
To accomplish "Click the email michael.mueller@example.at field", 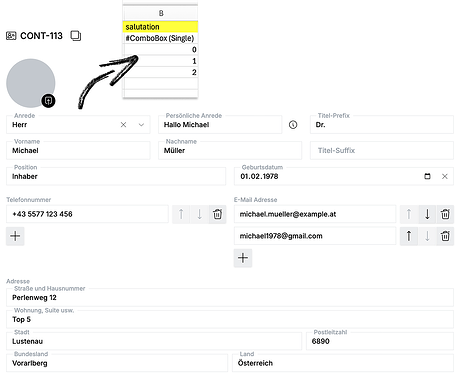I will 315,214.
